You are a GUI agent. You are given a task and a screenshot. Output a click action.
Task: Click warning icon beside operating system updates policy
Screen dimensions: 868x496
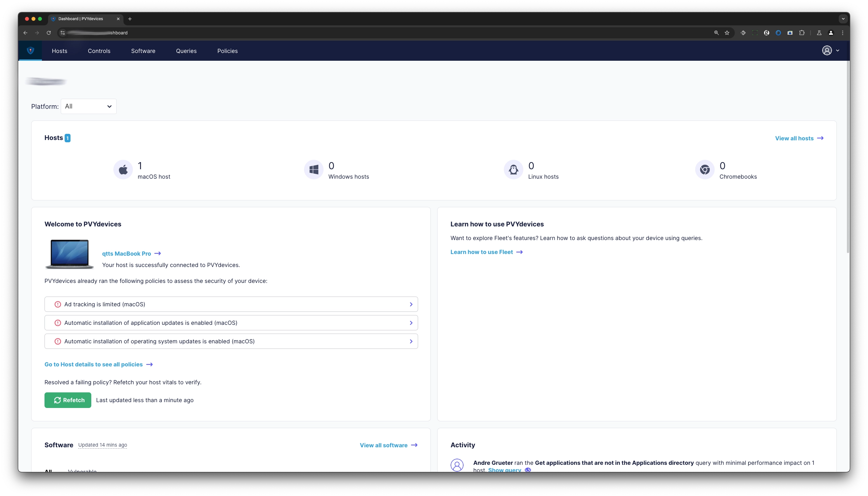pos(57,341)
